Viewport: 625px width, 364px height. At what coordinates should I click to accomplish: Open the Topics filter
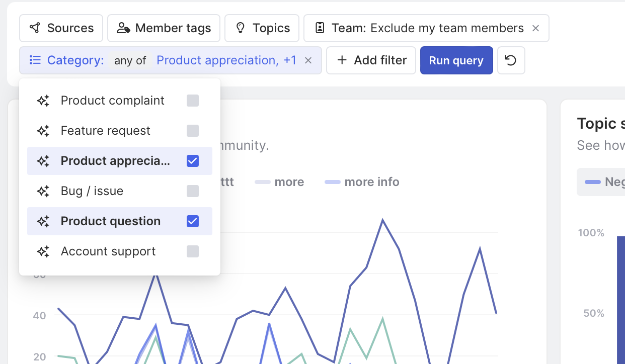[x=262, y=28]
